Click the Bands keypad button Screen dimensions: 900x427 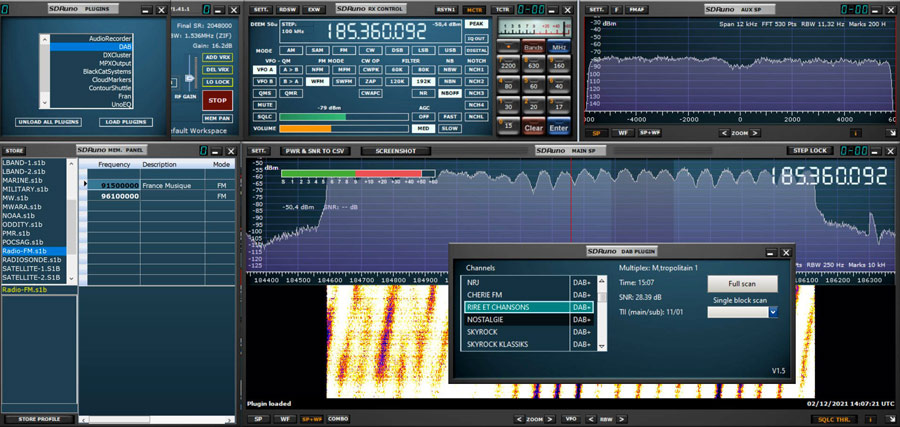(533, 48)
